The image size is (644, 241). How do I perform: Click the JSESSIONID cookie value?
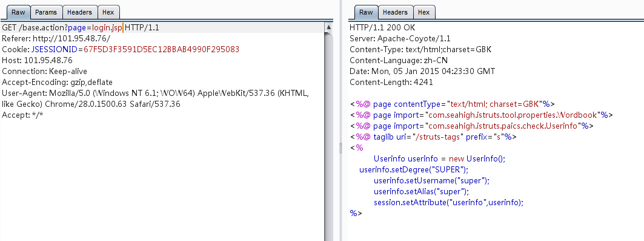[x=161, y=49]
